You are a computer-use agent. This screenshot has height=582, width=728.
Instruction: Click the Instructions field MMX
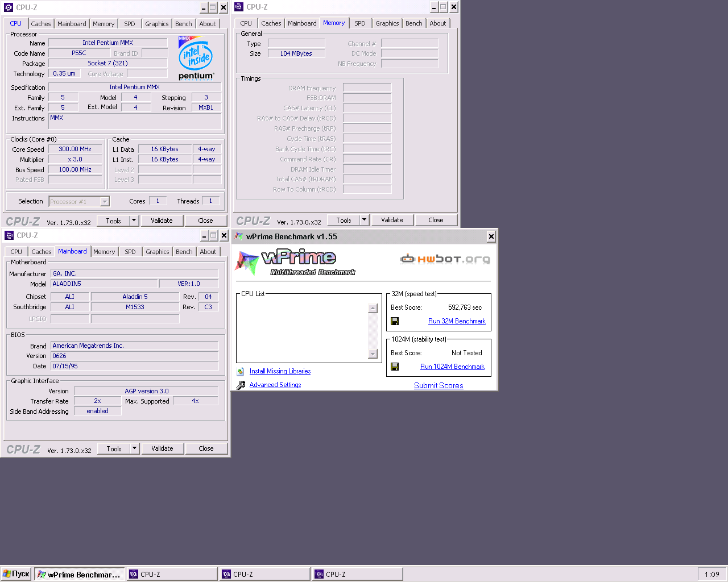click(x=134, y=122)
